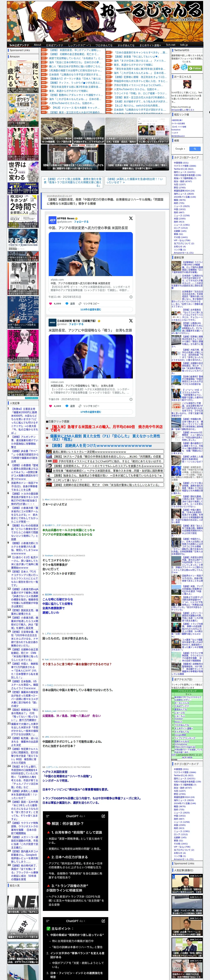Click reply bubble icon on AFPBB tweet
Screen dimensions: 210x980
(x=67, y=304)
